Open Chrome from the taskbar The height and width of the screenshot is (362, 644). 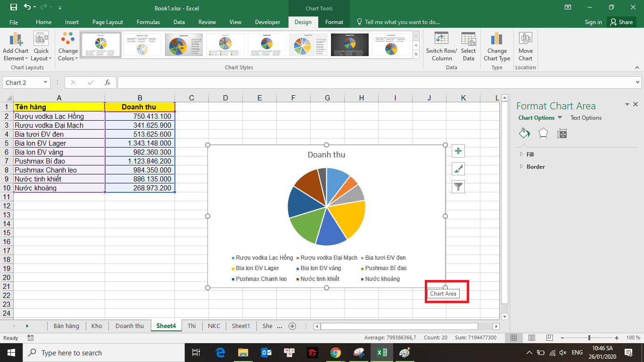(x=335, y=353)
